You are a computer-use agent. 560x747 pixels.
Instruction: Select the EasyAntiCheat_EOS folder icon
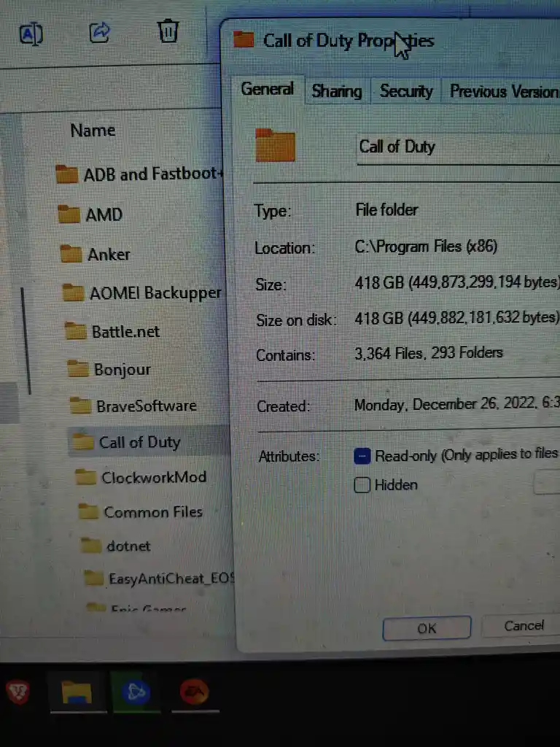(x=94, y=578)
